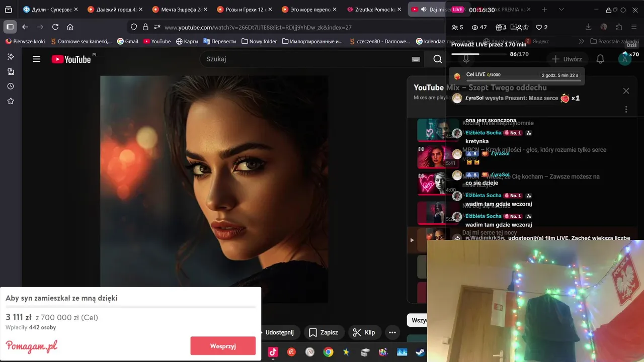Open Steam from the taskbar

click(x=420, y=352)
